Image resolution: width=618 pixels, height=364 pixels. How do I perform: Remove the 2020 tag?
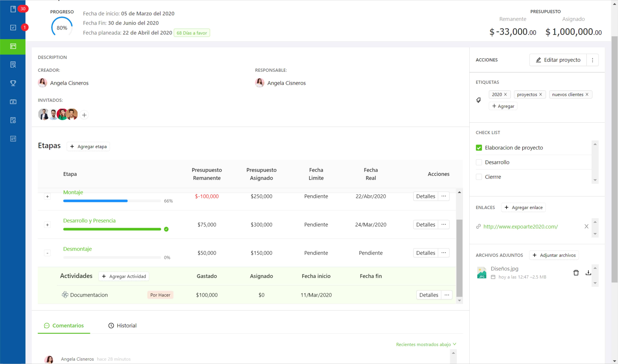[x=505, y=94]
